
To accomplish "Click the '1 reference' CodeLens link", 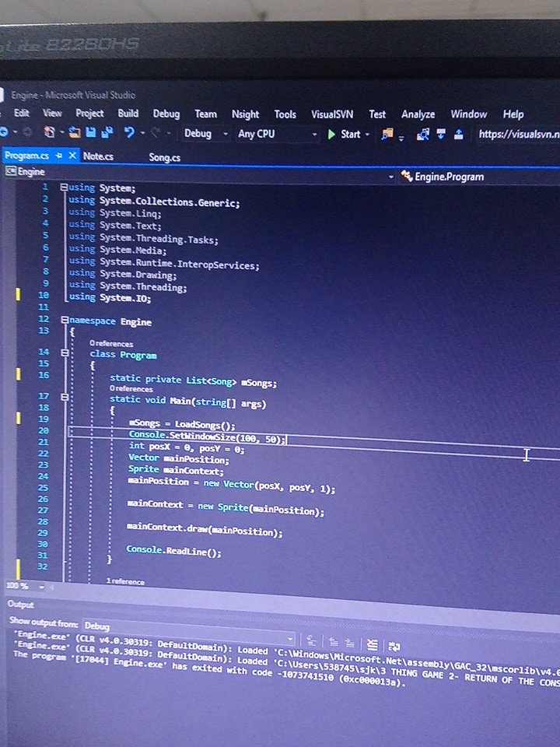I will point(125,581).
